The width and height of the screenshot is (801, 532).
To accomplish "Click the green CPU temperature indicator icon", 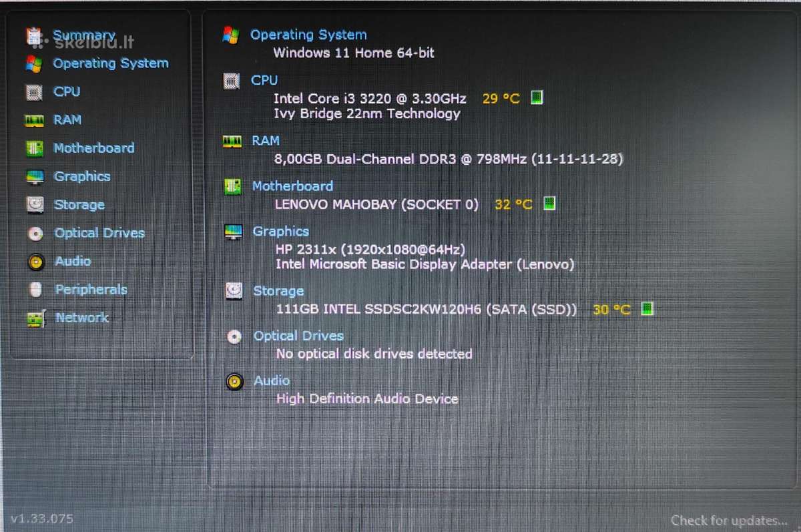I will click(537, 97).
